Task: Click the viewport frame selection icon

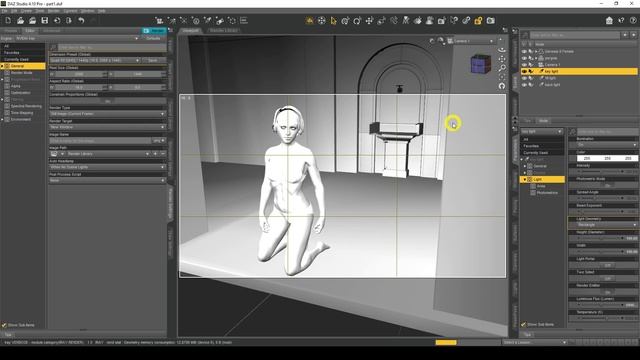Action: coord(502,77)
